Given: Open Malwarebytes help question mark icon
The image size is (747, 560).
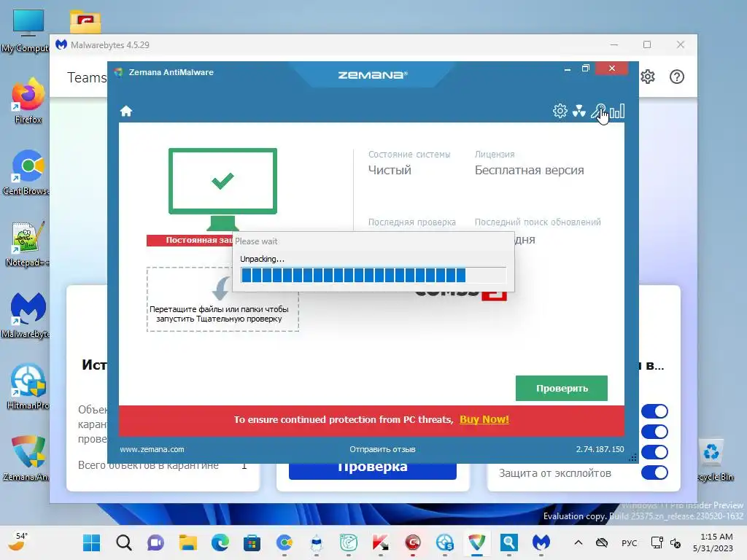Looking at the screenshot, I should pos(676,77).
